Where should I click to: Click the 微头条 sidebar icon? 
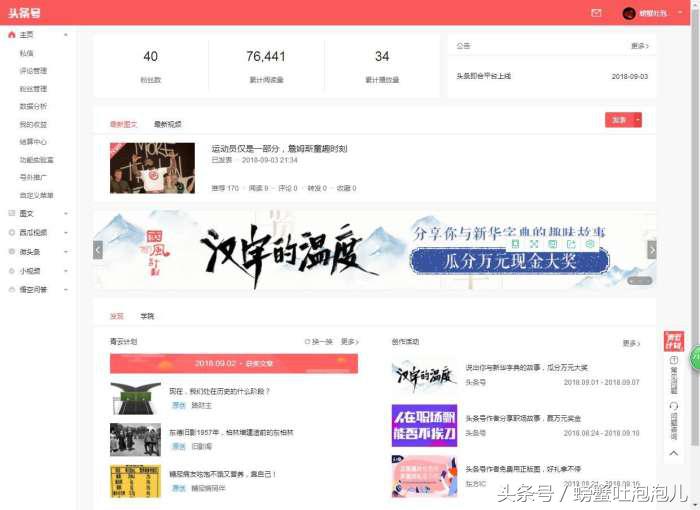click(12, 252)
